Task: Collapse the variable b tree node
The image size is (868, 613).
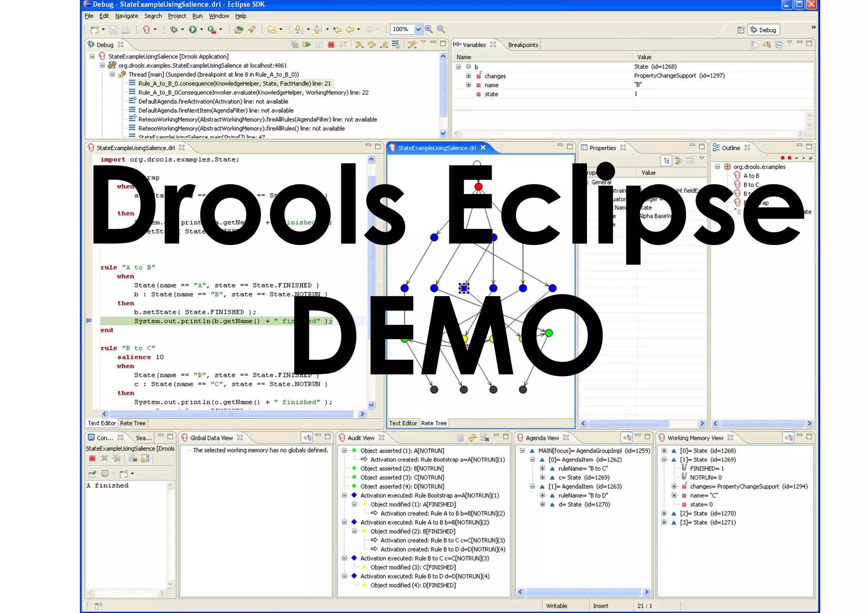Action: [459, 67]
